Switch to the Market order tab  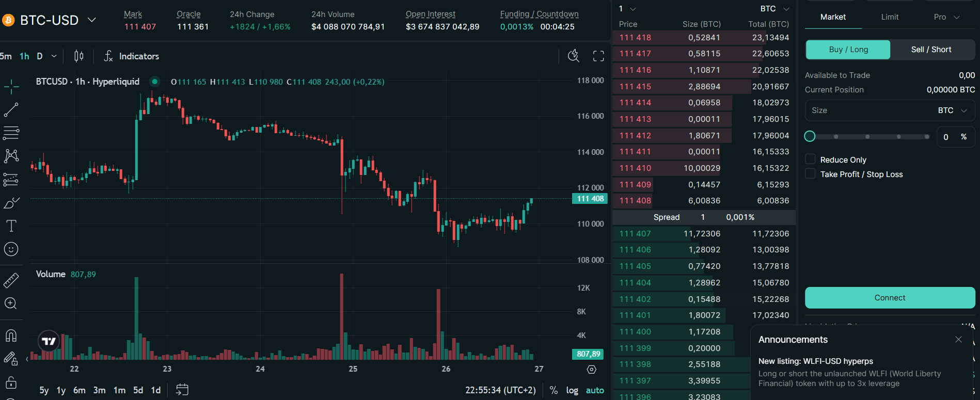click(x=833, y=17)
